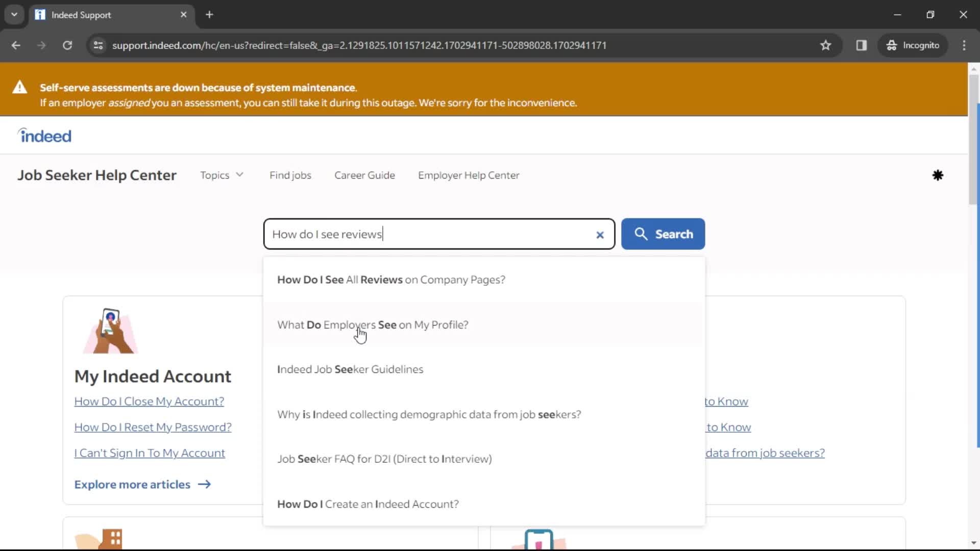Click the back navigation arrow icon
The image size is (980, 551).
15,45
